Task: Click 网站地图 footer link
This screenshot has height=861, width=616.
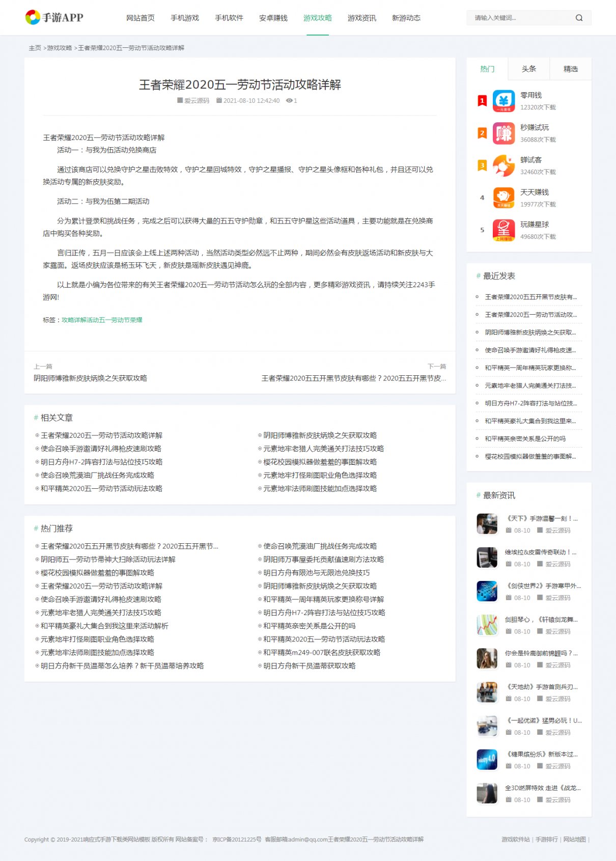Action: coord(575,839)
